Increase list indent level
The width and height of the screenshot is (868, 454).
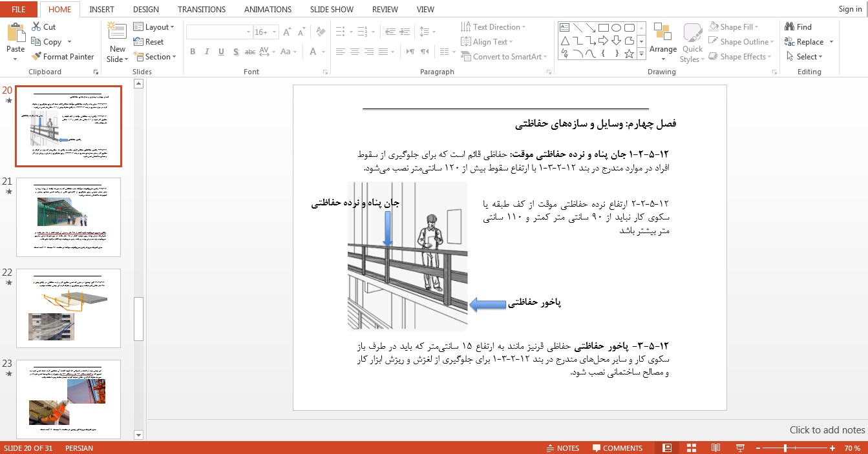pos(405,32)
